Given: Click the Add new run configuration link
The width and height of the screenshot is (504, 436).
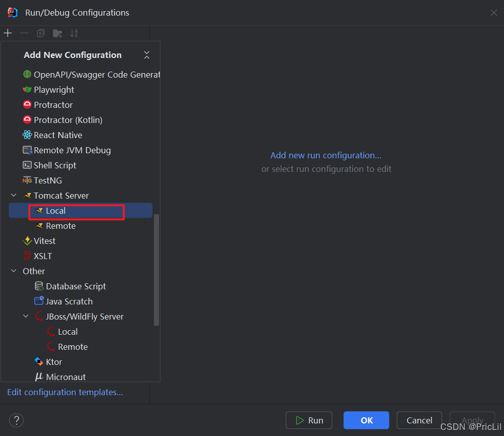Looking at the screenshot, I should pyautogui.click(x=325, y=155).
